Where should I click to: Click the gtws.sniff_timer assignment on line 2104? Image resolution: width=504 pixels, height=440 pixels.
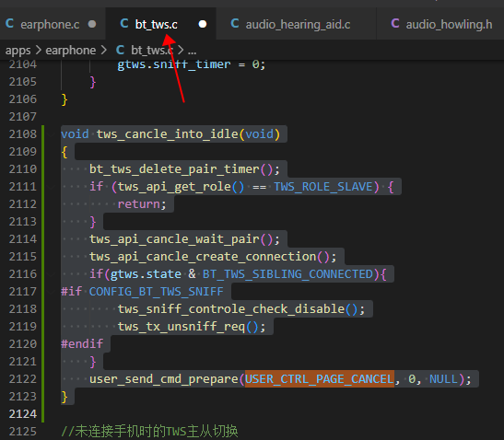[x=192, y=64]
